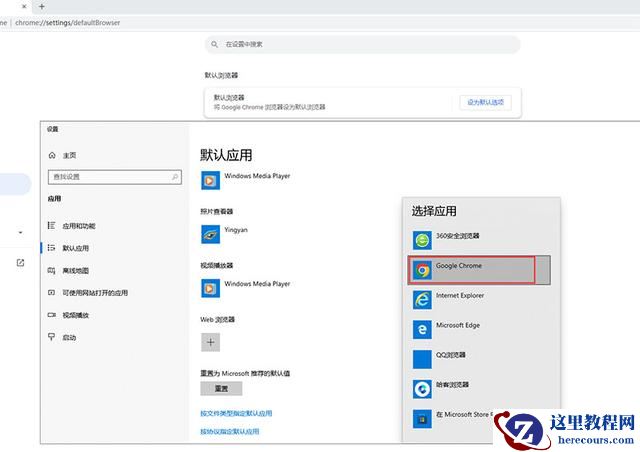Click the 启动 sidebar icon
The image size is (640, 452).
point(51,337)
